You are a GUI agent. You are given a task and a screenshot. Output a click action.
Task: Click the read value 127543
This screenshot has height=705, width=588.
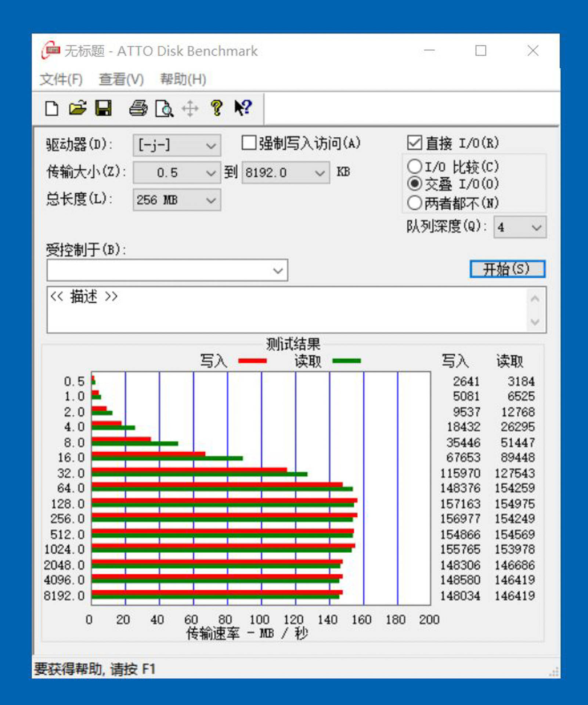point(515,473)
